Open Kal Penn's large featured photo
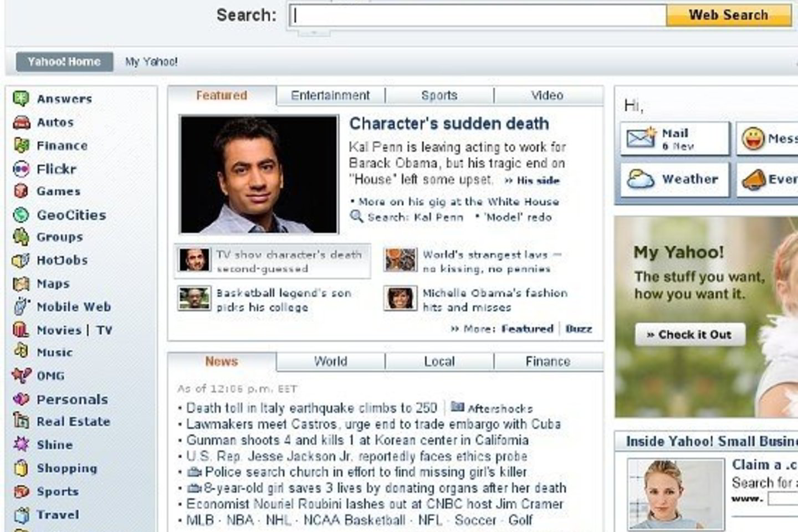The width and height of the screenshot is (798, 532). pyautogui.click(x=259, y=175)
